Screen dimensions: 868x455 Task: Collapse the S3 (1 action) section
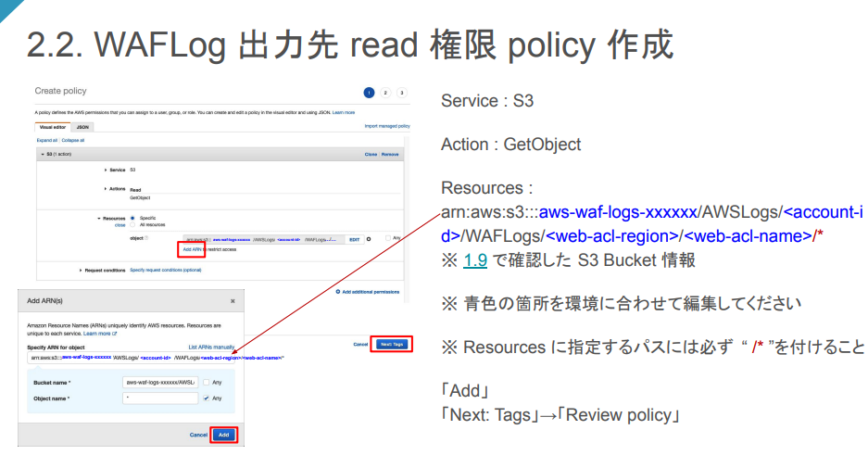pos(43,155)
